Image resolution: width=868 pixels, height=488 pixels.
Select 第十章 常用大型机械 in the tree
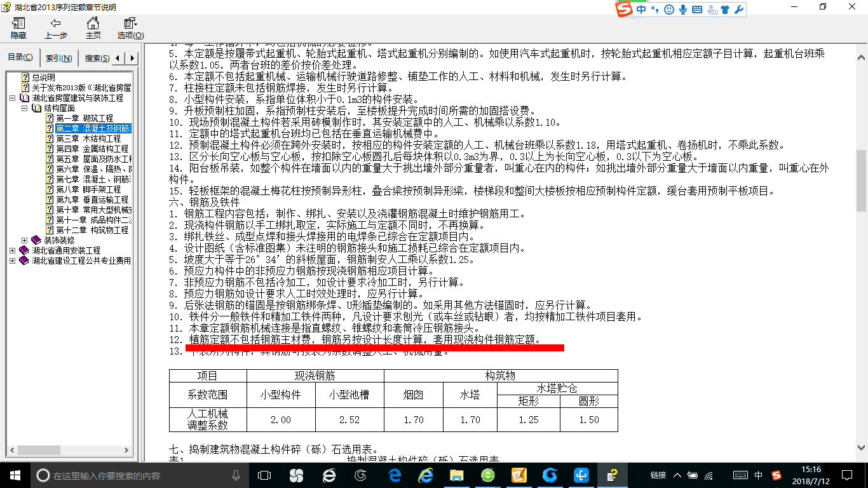coord(93,210)
